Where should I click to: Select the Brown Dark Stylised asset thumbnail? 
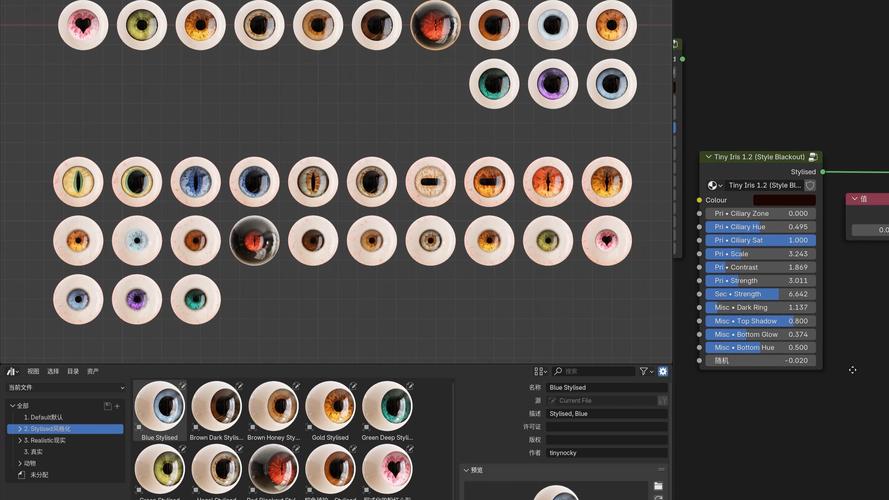click(216, 411)
